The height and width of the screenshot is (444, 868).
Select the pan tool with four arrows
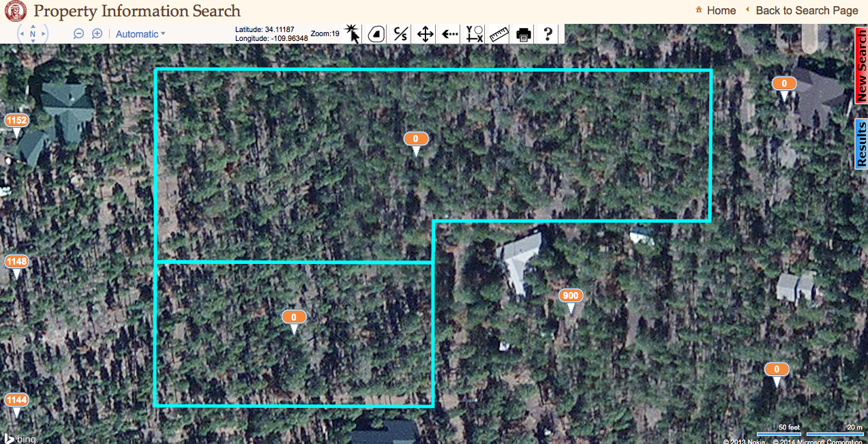423,33
